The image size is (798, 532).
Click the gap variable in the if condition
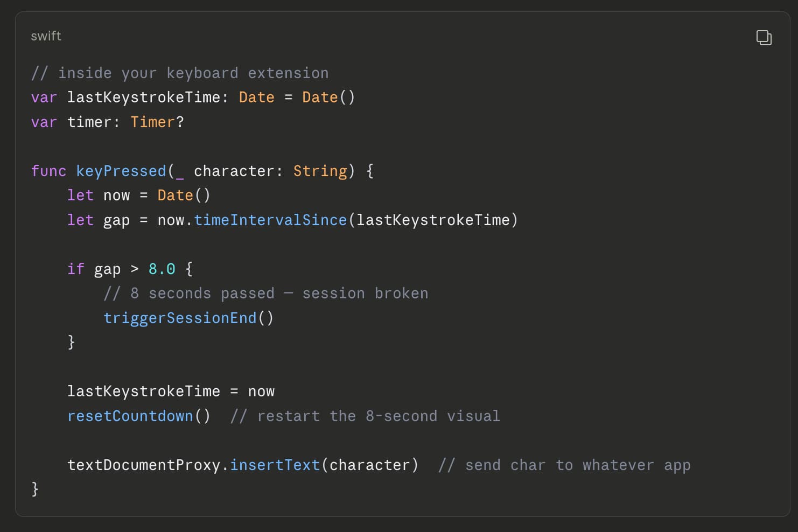coord(108,269)
